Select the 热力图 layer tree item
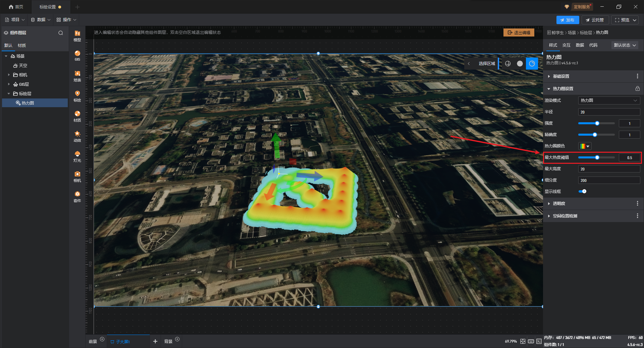This screenshot has width=644, height=348. [x=35, y=103]
